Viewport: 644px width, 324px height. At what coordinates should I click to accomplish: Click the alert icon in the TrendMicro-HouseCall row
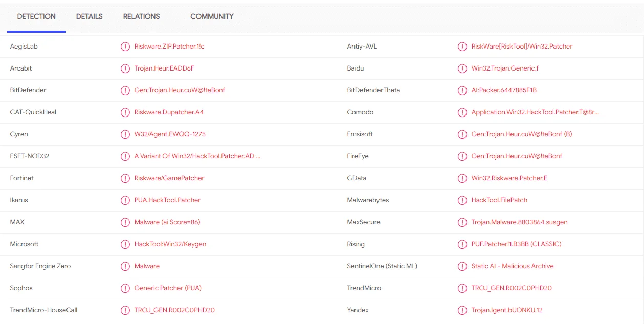(x=125, y=310)
